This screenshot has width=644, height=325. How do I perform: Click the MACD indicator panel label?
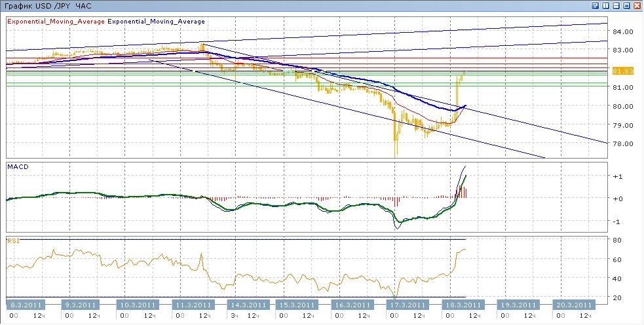click(x=17, y=166)
